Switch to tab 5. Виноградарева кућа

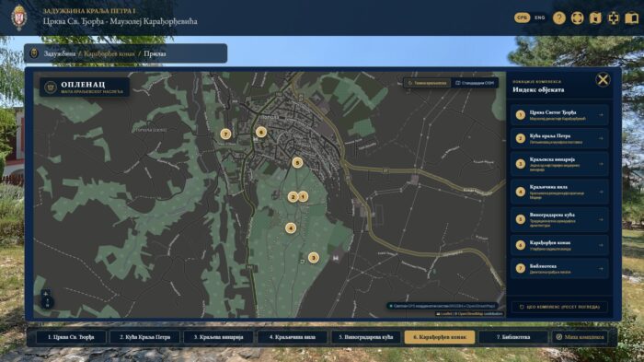tap(366, 337)
